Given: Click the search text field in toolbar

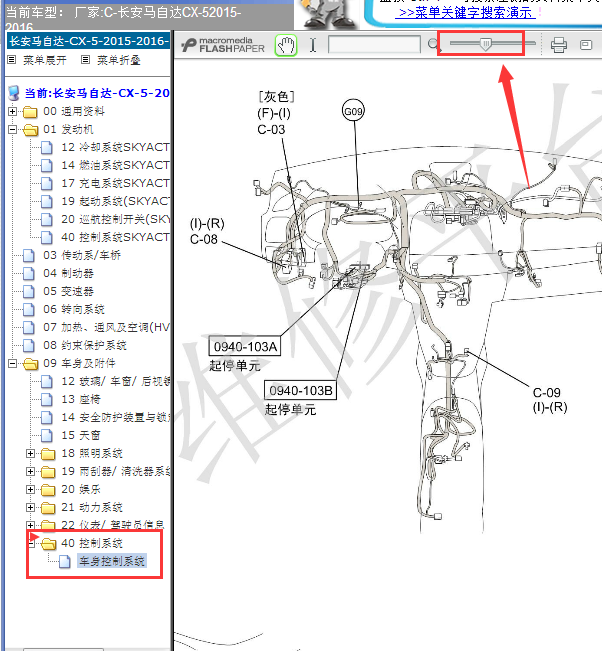Looking at the screenshot, I should [x=374, y=45].
